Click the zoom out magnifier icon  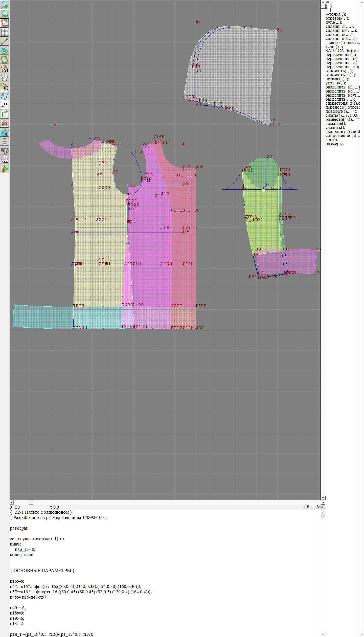pos(5,14)
